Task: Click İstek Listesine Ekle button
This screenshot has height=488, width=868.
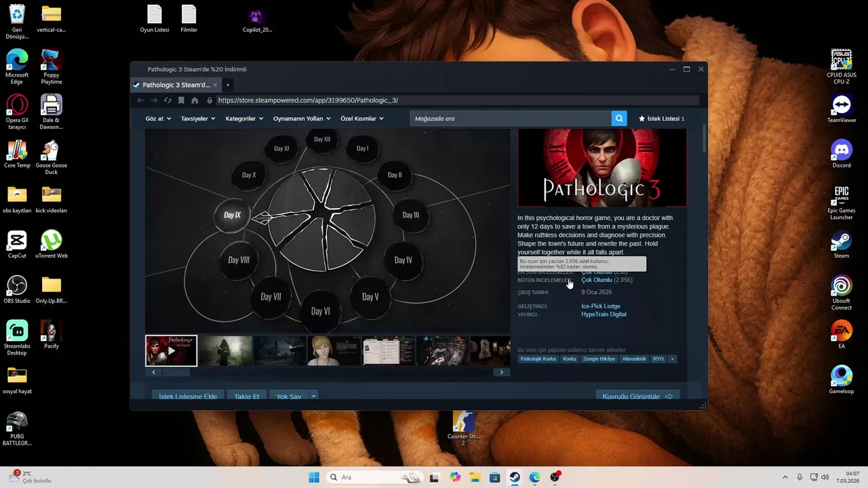Action: (188, 396)
